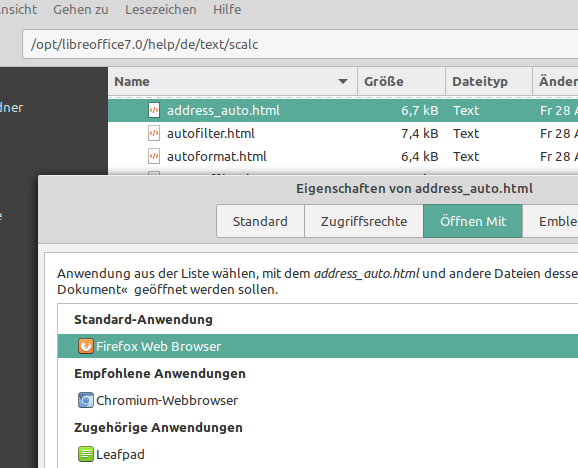Image resolution: width=578 pixels, height=468 pixels.
Task: Click the Text type cell of autoformat.html
Action: 466,157
